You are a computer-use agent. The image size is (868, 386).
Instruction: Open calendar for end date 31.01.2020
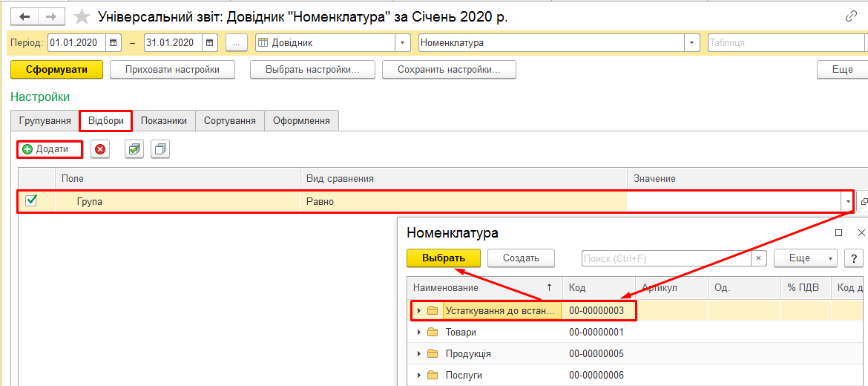pyautogui.click(x=210, y=42)
